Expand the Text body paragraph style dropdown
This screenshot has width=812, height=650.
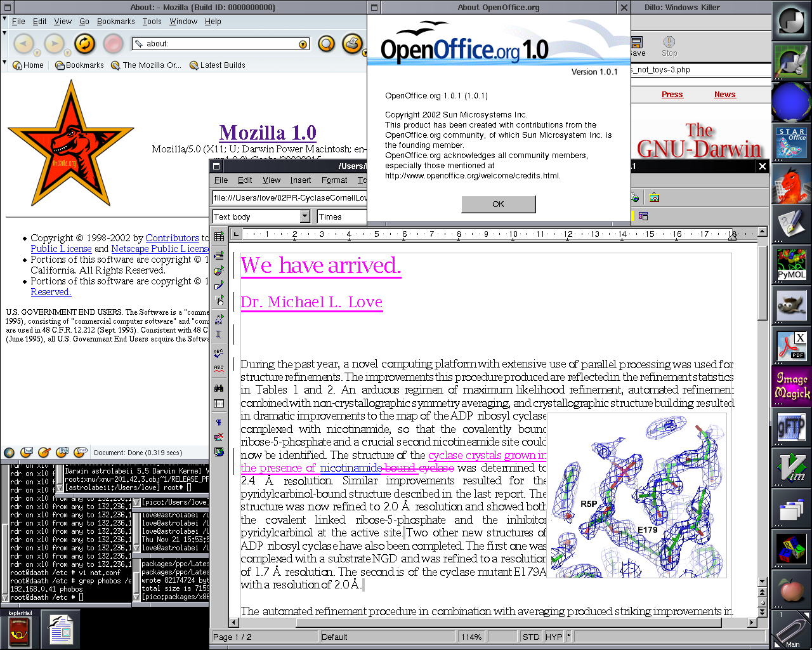click(304, 216)
